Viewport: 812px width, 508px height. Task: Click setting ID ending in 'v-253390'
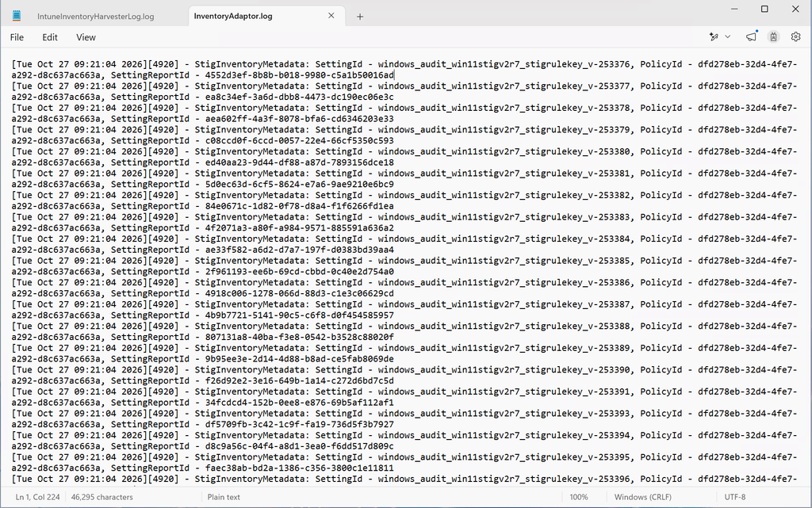[504, 369]
